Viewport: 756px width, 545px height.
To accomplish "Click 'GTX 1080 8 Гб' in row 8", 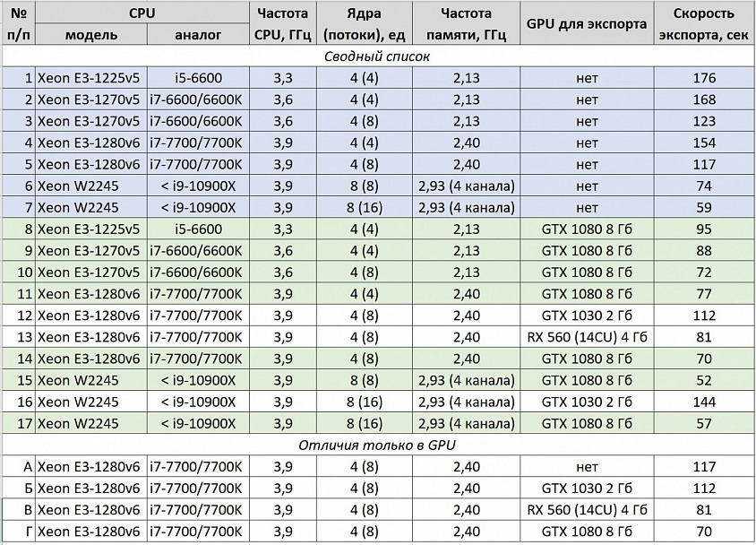I will (587, 229).
